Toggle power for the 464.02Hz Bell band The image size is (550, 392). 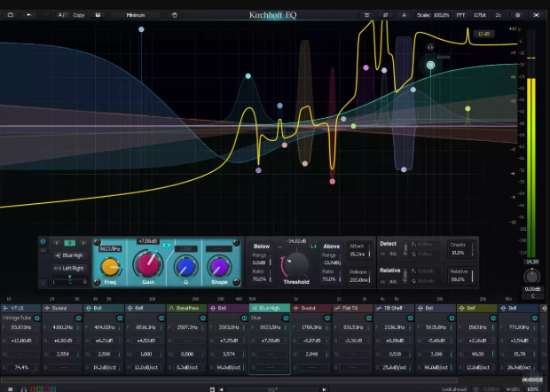tap(120, 318)
